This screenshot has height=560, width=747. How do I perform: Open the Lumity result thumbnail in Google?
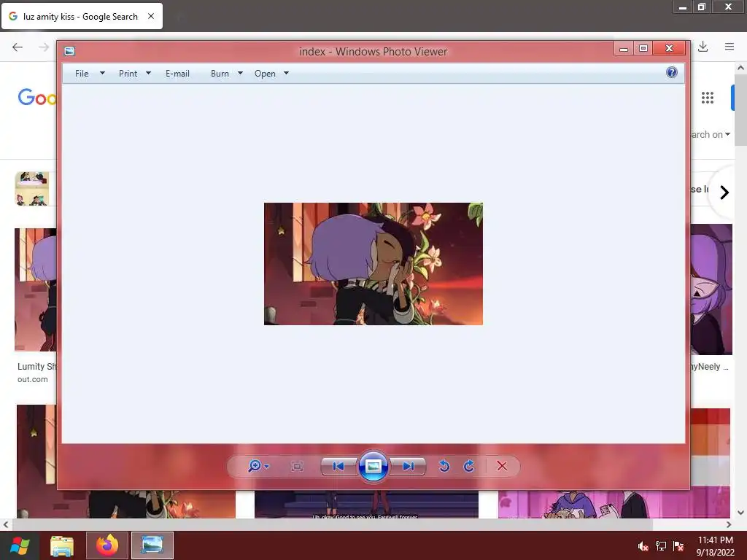(35, 289)
